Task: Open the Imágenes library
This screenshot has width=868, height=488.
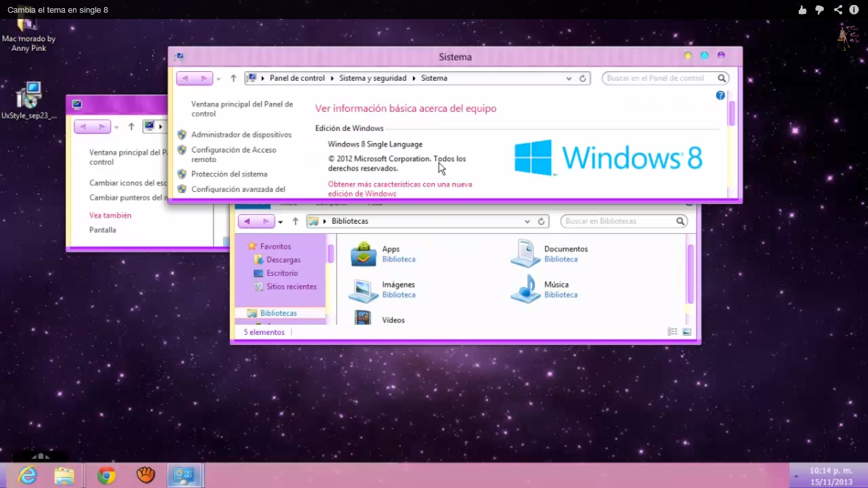Action: [363, 289]
